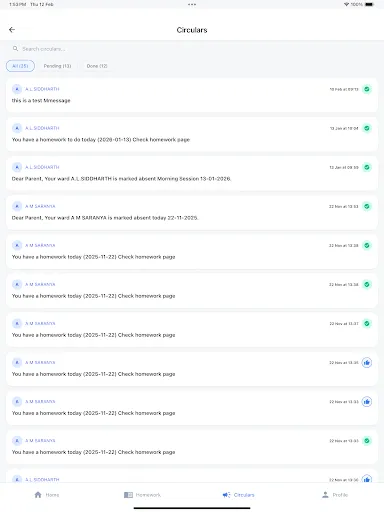Screen dimensions: 384x512
Task: Click sender name A.L SIDDHARTH on the test Mmessage card
Action: [x=42, y=89]
